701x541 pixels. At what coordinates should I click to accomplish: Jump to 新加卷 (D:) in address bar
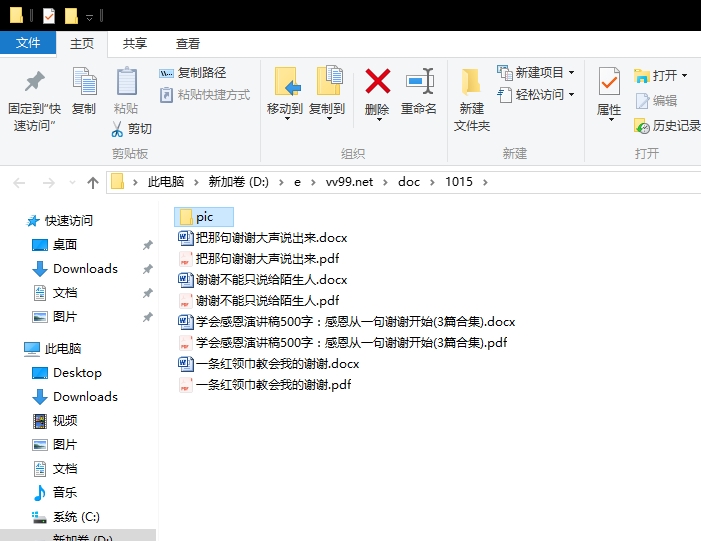pyautogui.click(x=238, y=182)
